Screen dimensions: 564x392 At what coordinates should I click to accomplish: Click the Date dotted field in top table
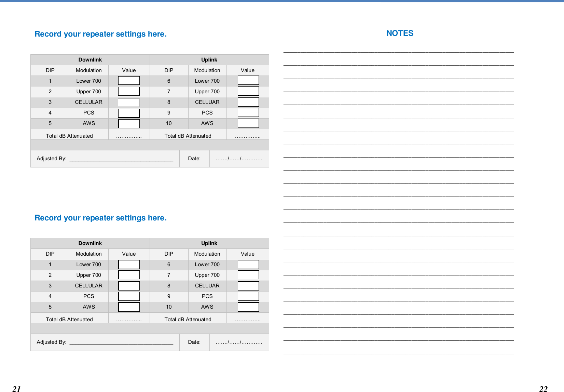coord(239,159)
